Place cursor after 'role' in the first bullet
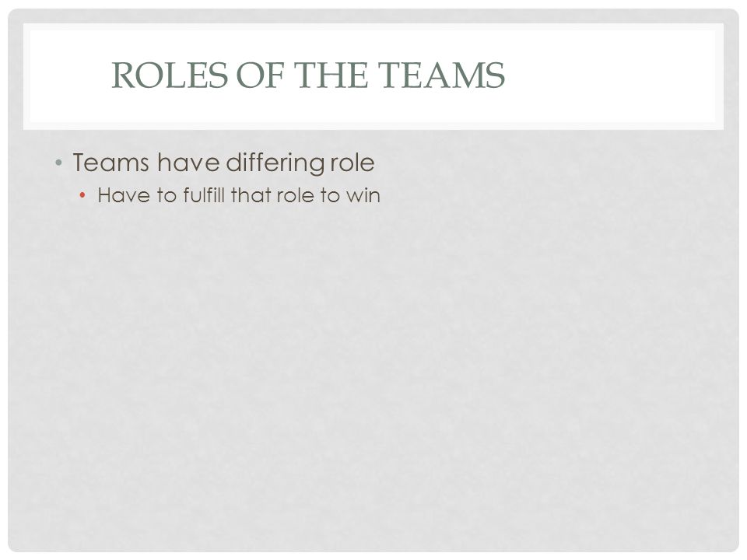Screen dimensions: 747x560 coord(375,163)
